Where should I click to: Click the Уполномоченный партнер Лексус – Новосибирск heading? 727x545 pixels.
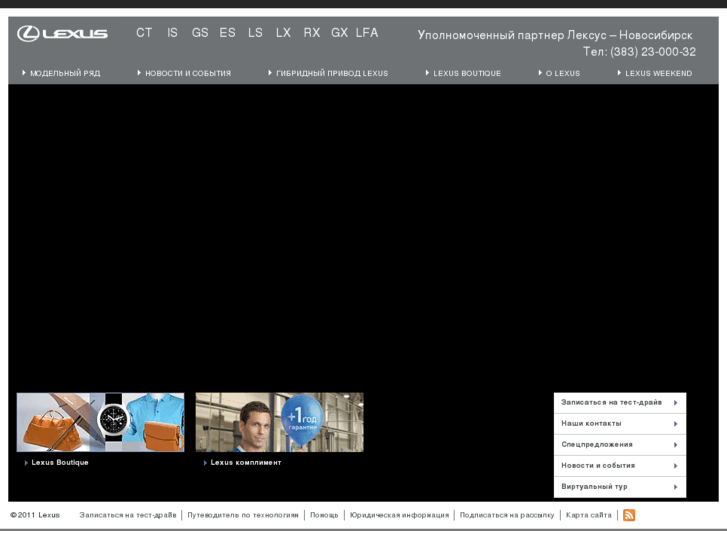pos(555,35)
